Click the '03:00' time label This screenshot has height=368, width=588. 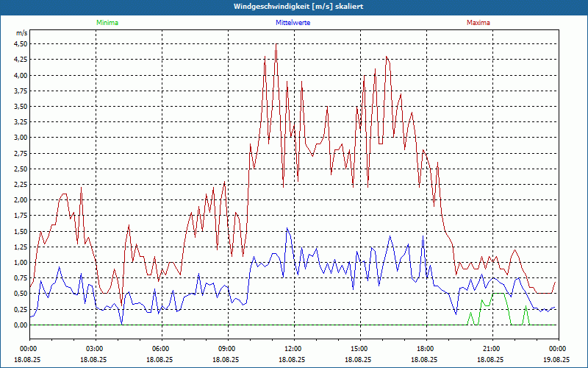(x=96, y=349)
